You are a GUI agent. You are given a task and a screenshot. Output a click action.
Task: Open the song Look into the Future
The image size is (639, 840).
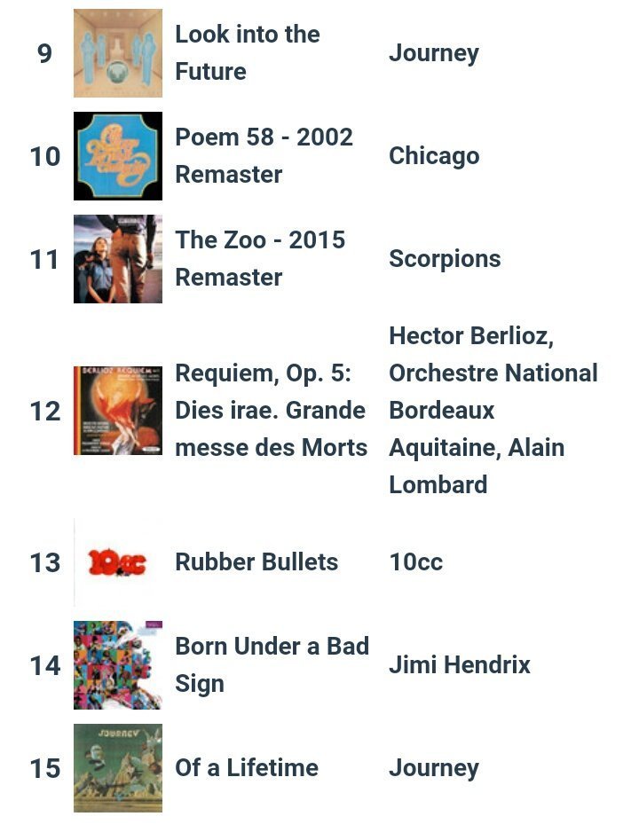(248, 52)
